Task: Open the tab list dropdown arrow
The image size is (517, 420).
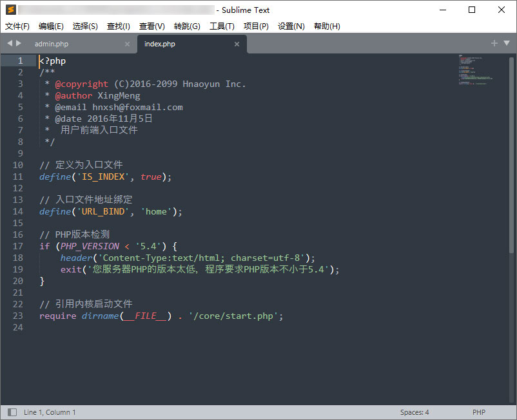Action: [x=506, y=44]
